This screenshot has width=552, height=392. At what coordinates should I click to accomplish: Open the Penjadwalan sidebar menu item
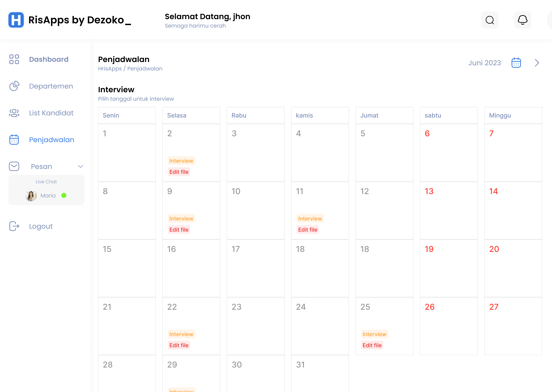point(52,140)
